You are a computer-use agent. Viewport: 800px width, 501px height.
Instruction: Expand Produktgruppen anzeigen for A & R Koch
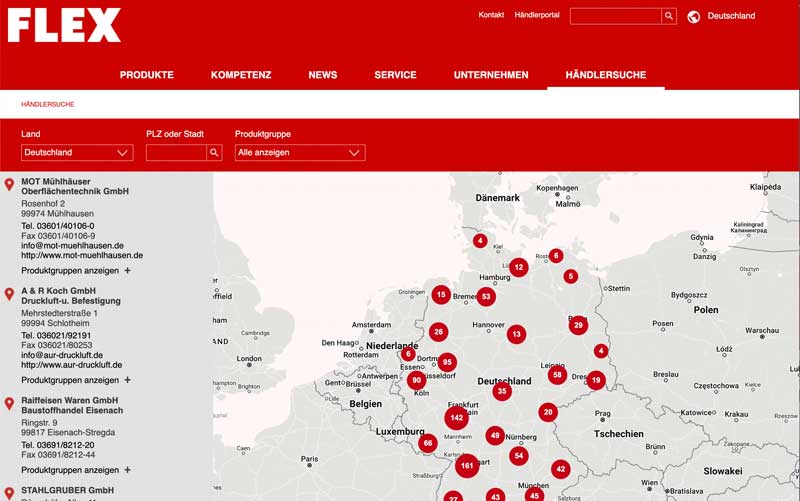[76, 380]
